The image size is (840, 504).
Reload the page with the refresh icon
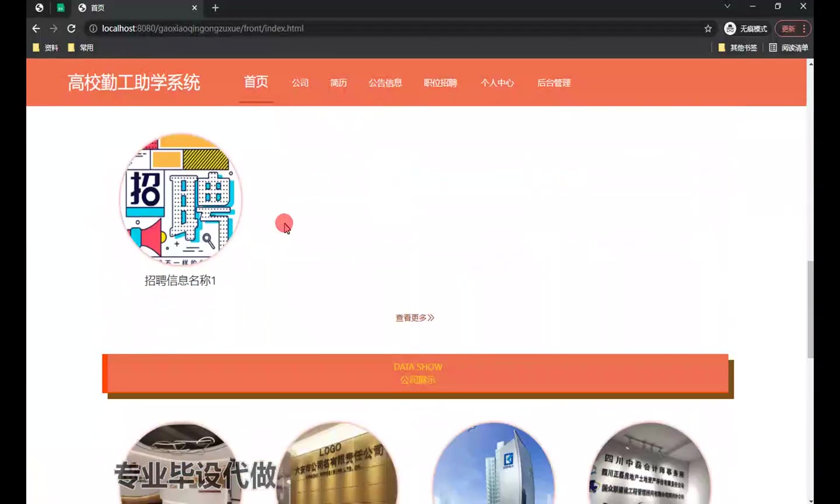tap(71, 29)
